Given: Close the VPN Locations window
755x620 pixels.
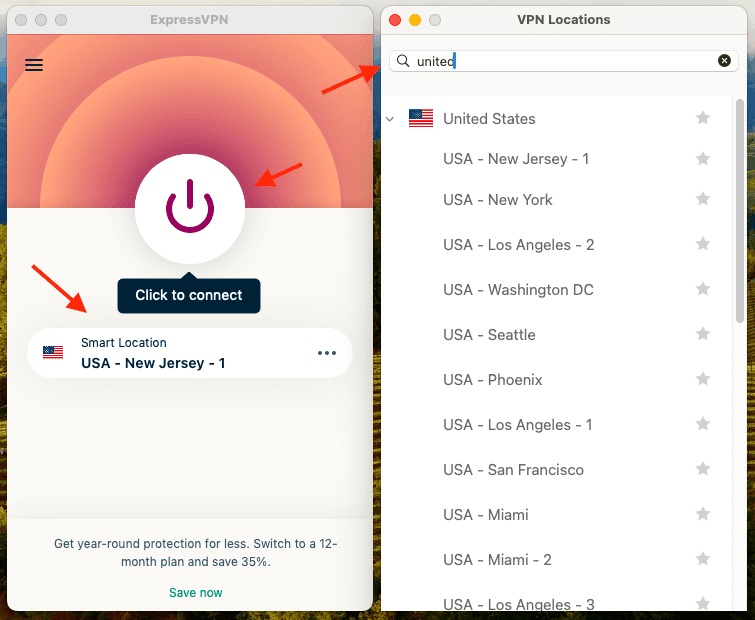Looking at the screenshot, I should tap(395, 20).
